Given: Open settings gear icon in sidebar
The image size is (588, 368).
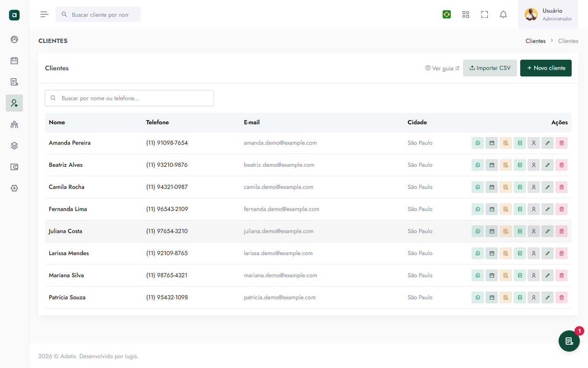Looking at the screenshot, I should (x=14, y=188).
